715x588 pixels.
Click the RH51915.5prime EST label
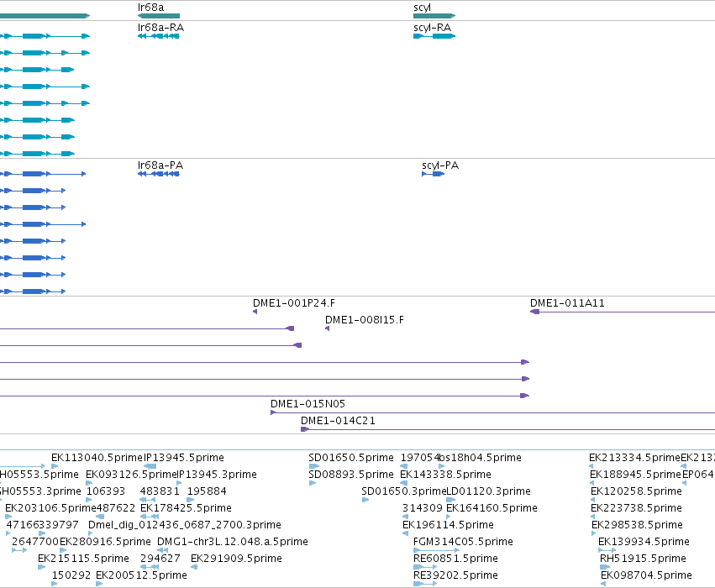click(x=643, y=559)
